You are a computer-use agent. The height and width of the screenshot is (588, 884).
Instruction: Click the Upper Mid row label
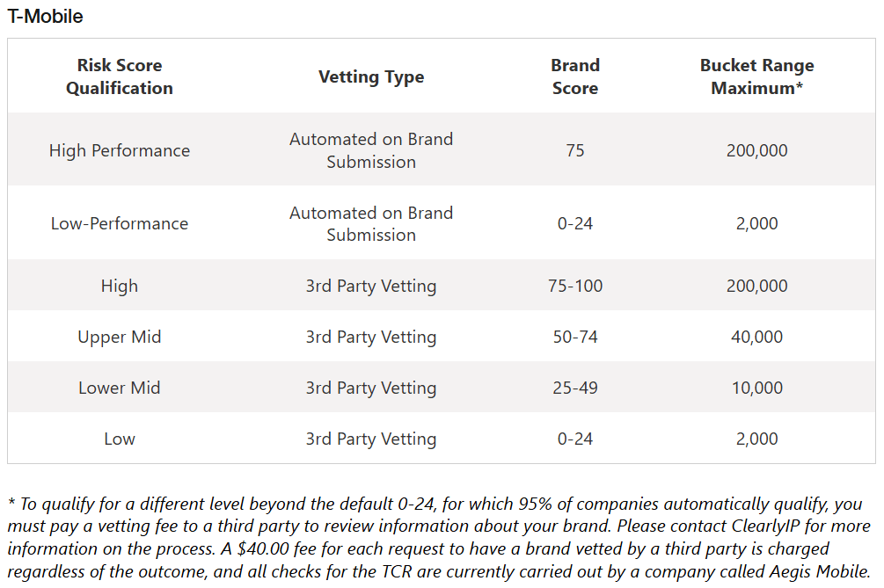point(120,337)
